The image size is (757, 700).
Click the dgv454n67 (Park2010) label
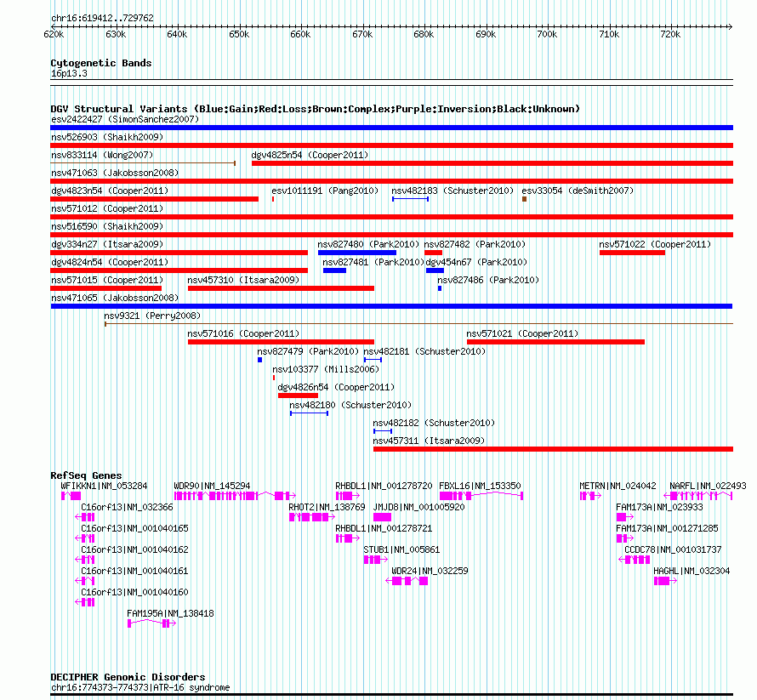476,262
